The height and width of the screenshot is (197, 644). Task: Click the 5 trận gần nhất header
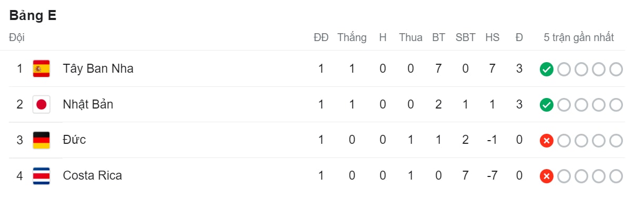pyautogui.click(x=579, y=37)
